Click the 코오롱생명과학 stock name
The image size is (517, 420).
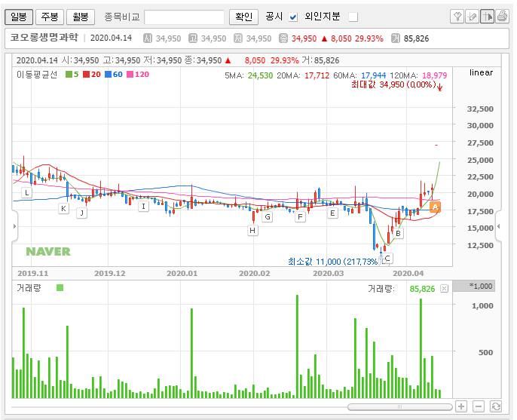coord(44,37)
